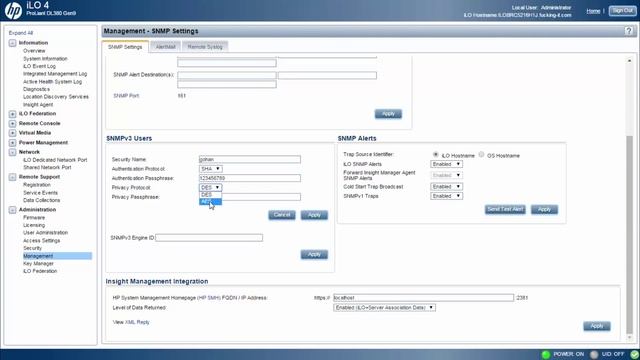Open the Privacy Protocol dropdown
The height and width of the screenshot is (360, 640).
(x=211, y=187)
